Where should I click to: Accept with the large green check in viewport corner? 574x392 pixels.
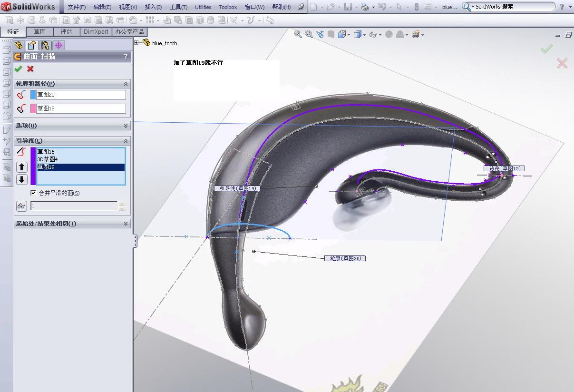click(546, 49)
